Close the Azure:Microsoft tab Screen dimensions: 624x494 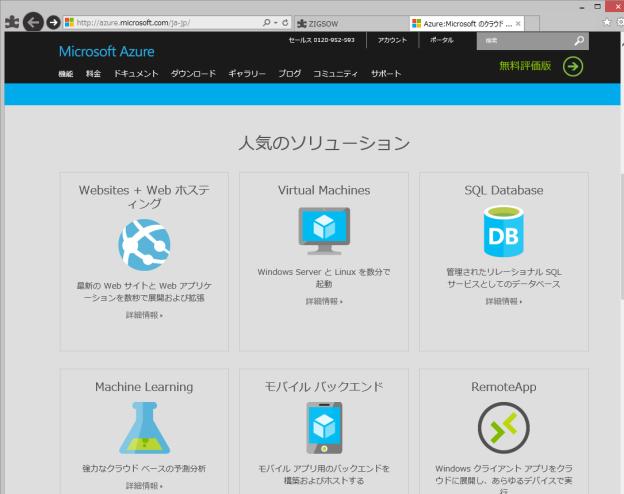tap(518, 23)
